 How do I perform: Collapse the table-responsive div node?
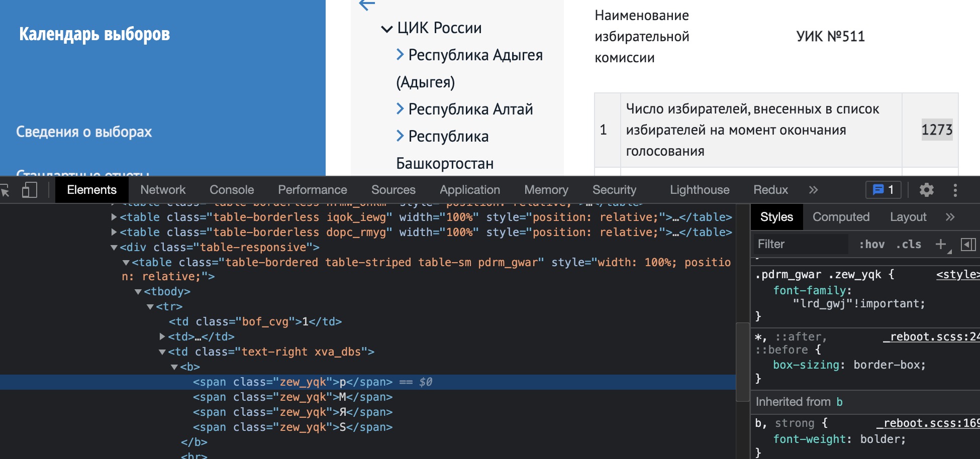(114, 248)
